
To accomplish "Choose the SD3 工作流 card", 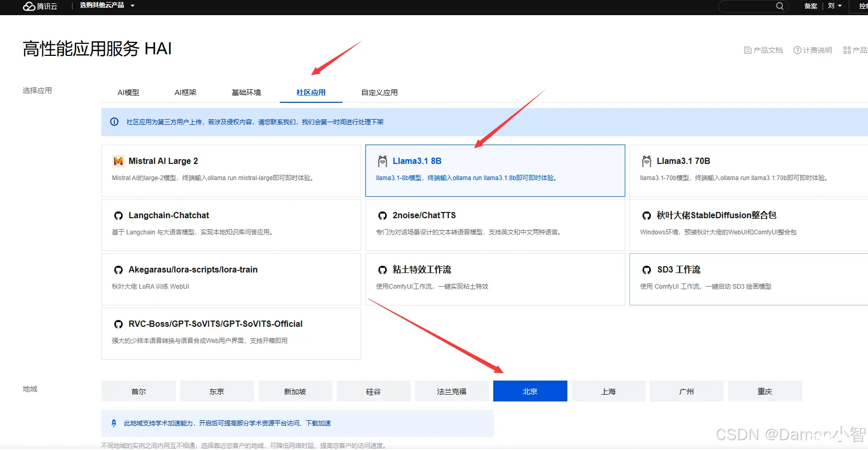I will pyautogui.click(x=748, y=279).
